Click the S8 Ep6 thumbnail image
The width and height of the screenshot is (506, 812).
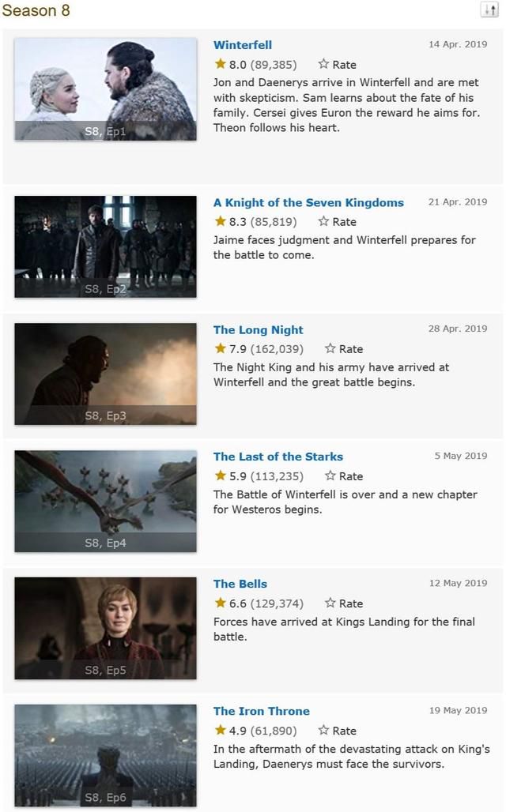point(106,755)
